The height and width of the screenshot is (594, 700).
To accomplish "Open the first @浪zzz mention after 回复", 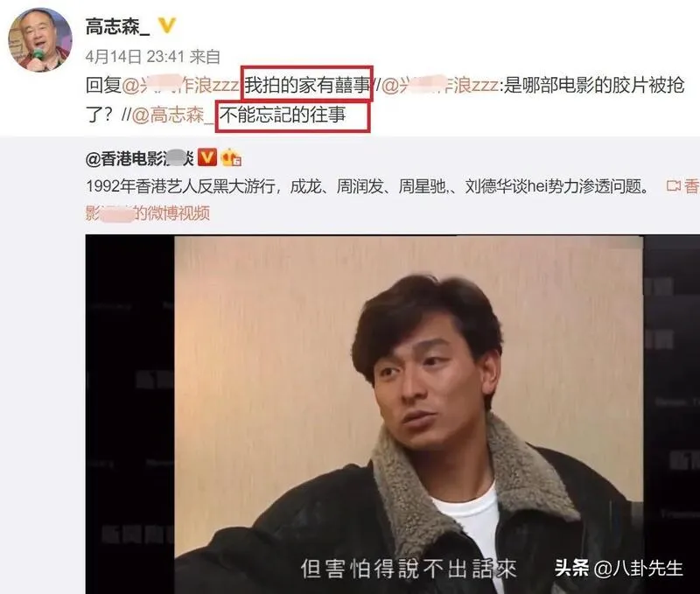I will pyautogui.click(x=180, y=85).
